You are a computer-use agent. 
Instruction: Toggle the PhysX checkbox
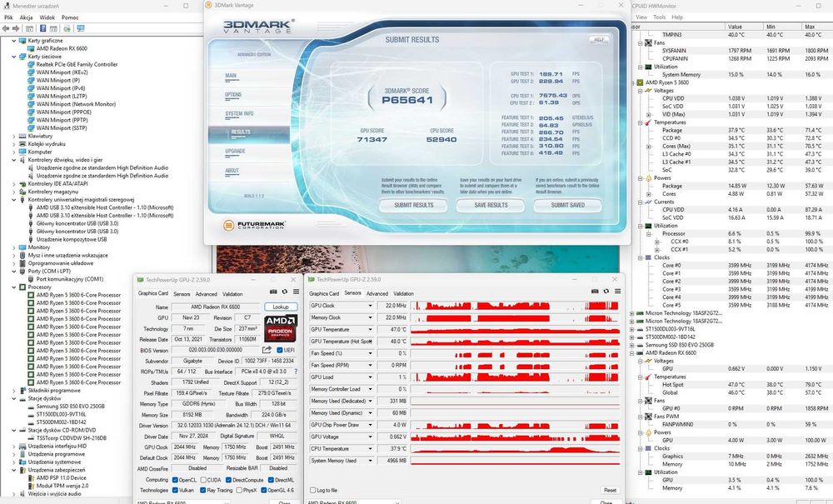click(239, 490)
